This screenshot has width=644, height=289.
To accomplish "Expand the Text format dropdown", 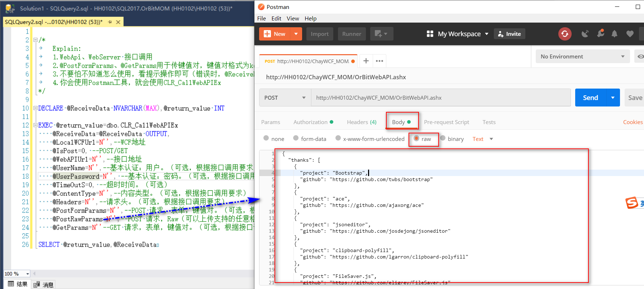I will (483, 139).
